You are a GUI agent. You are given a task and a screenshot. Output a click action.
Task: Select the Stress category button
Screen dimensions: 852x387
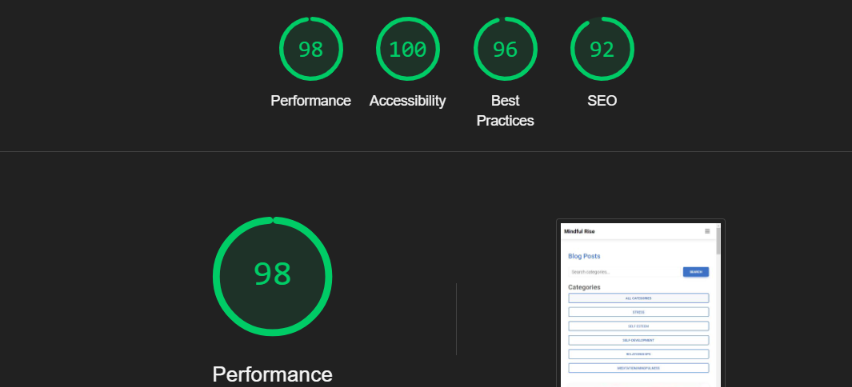click(x=638, y=312)
